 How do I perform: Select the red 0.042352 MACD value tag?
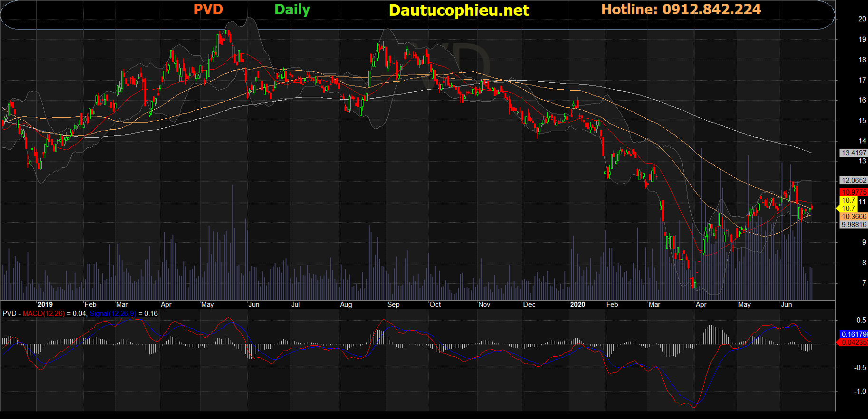tap(854, 343)
